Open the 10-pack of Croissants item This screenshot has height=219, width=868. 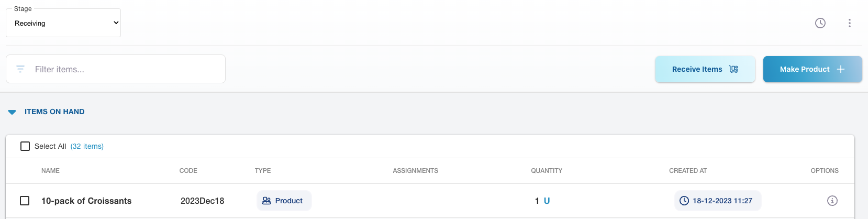pos(86,201)
